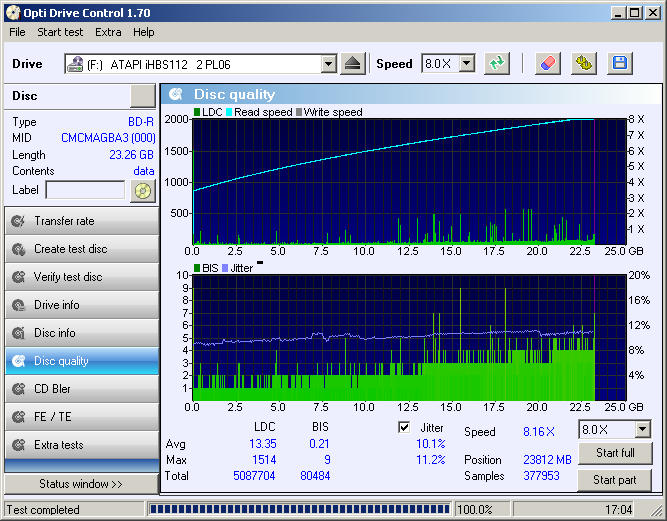Viewport: 667px width, 521px height.
Task: Click the Speed value 8.16X
Action: click(539, 432)
